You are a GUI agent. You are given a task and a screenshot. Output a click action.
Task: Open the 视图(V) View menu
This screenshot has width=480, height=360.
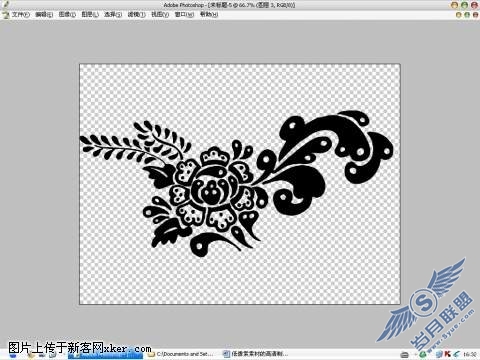tap(160, 15)
